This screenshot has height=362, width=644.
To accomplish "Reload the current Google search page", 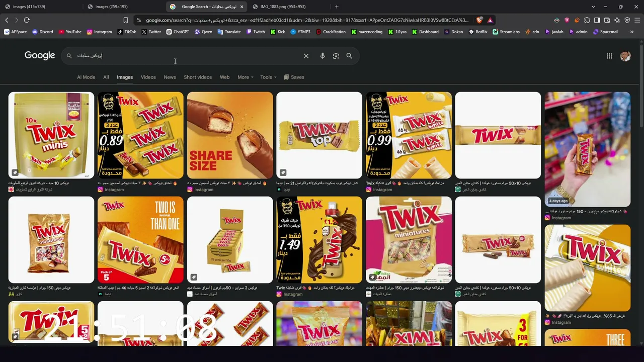I will click(27, 20).
